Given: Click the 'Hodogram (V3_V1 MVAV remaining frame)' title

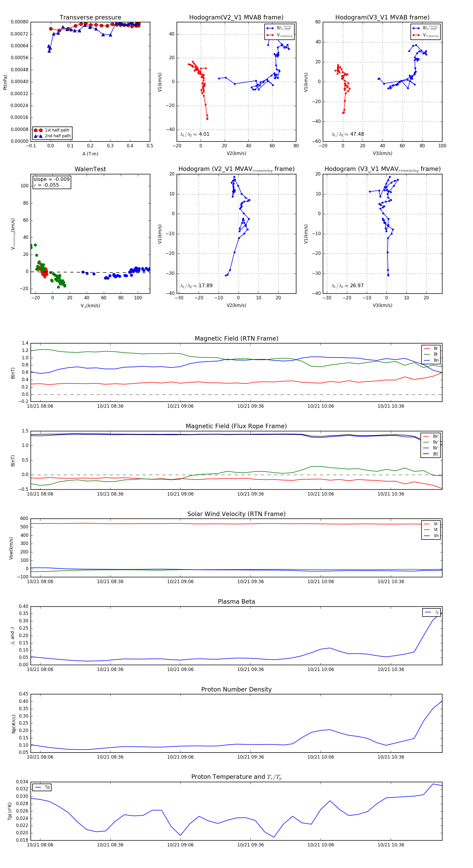Looking at the screenshot, I should [x=382, y=169].
